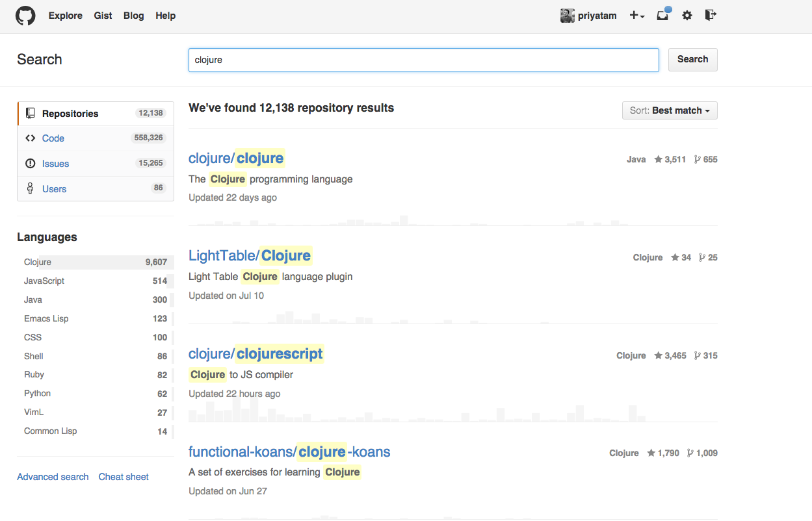
Task: Switch to Code results tab
Action: click(96, 138)
